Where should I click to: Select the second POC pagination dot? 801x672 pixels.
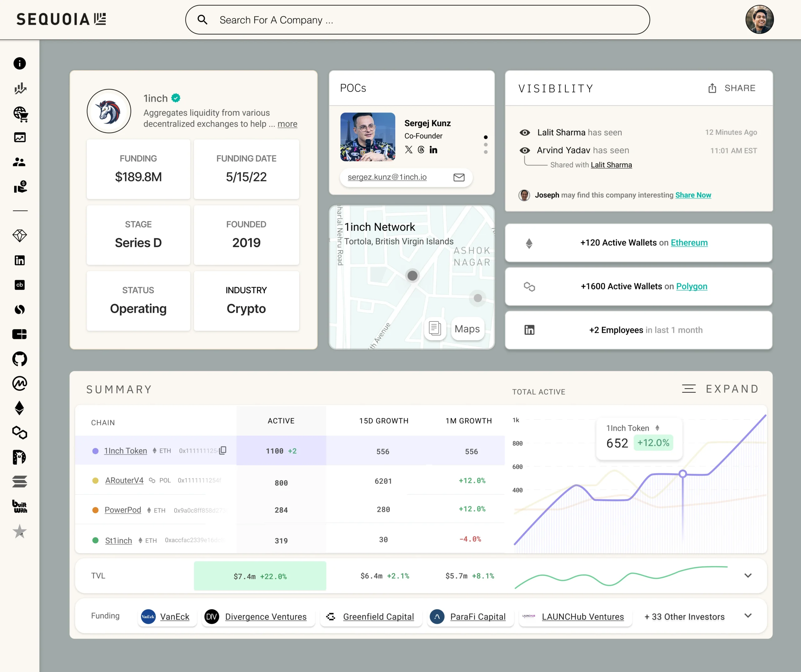486,144
